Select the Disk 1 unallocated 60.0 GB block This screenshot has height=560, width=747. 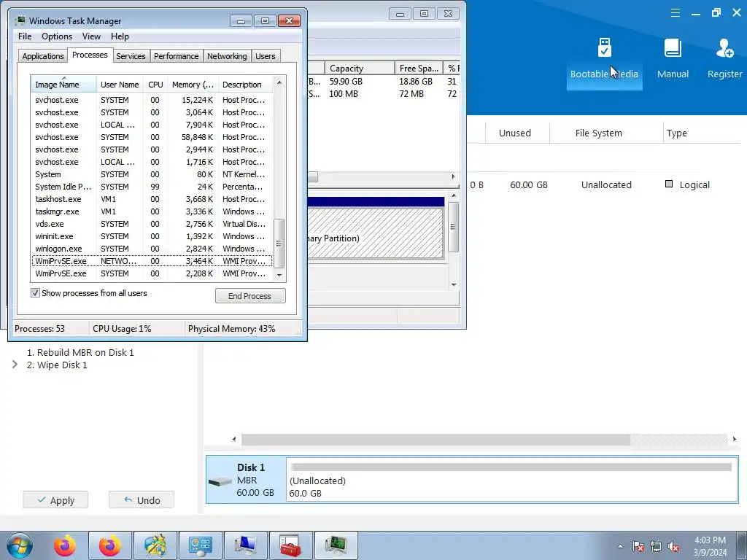(x=511, y=478)
